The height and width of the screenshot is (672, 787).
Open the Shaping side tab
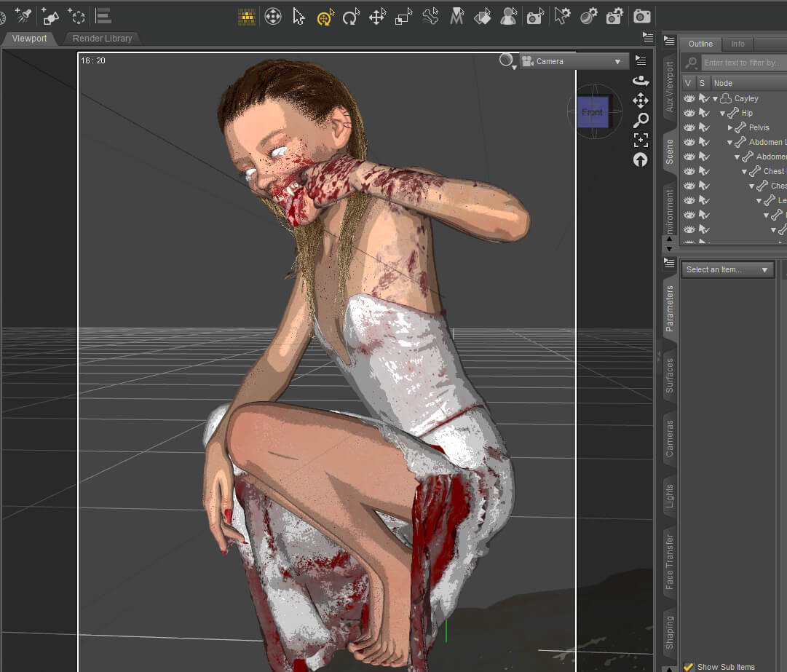[x=670, y=633]
